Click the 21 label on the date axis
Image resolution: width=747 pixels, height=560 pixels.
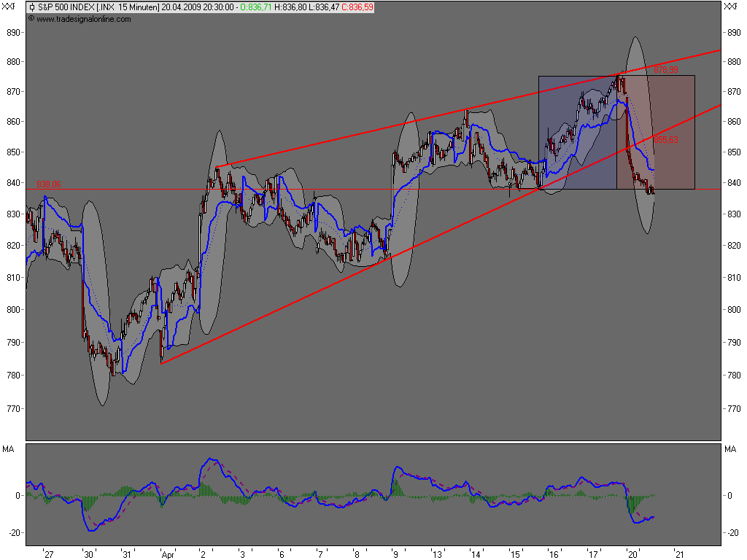tap(679, 555)
